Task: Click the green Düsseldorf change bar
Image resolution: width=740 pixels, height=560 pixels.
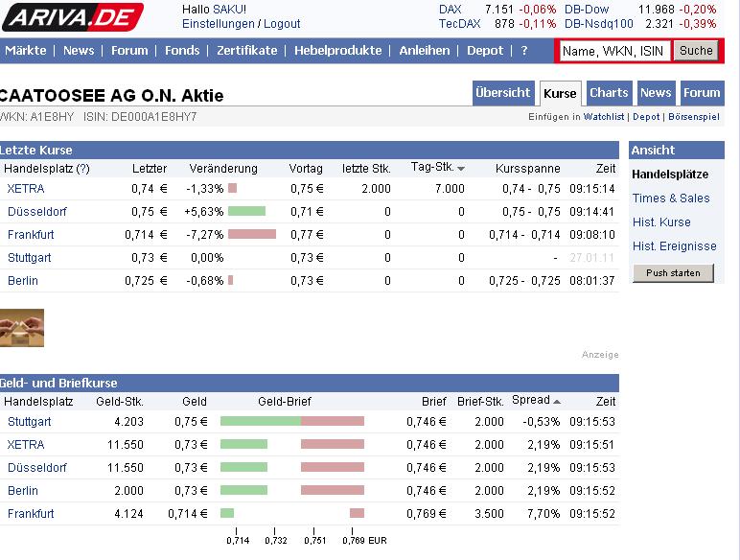Action: point(246,212)
